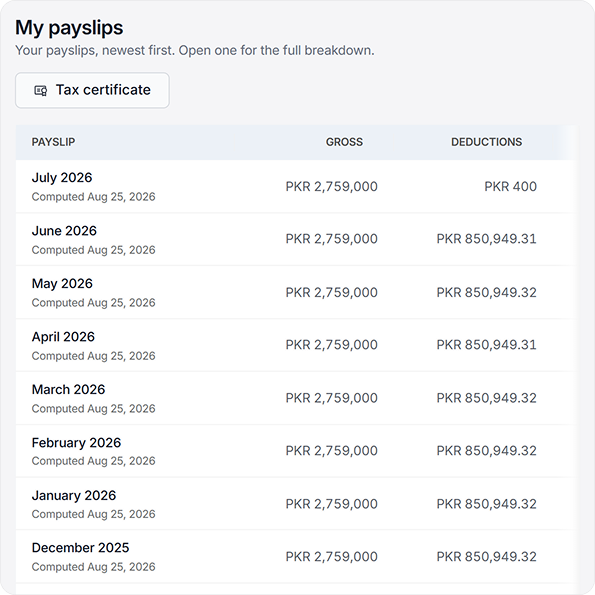Click Computed date under January 2026
595x595 pixels.
pyautogui.click(x=93, y=514)
